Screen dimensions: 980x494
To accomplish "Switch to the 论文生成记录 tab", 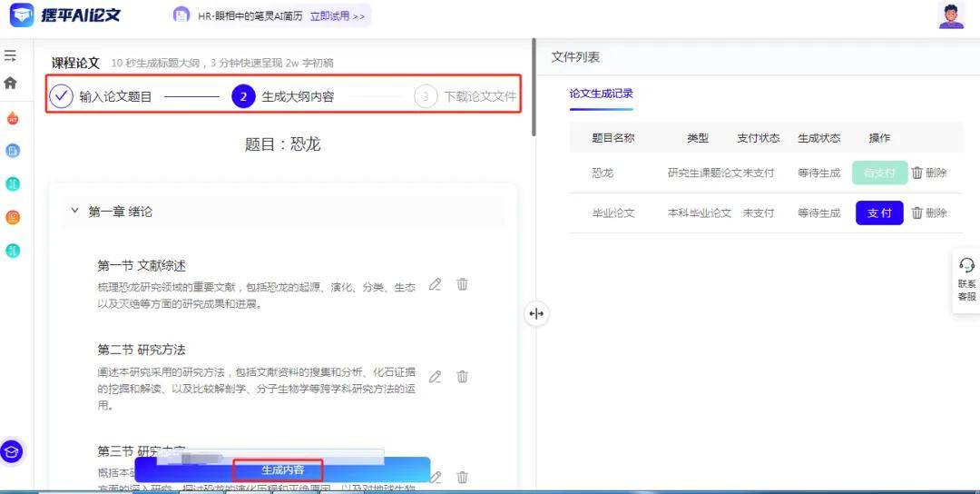I will tap(601, 94).
